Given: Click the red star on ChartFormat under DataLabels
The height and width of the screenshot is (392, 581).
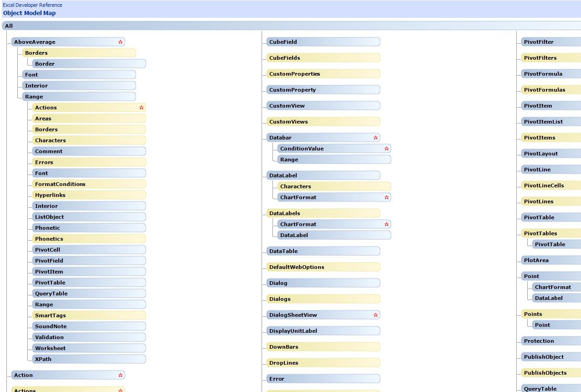Looking at the screenshot, I should [x=386, y=224].
